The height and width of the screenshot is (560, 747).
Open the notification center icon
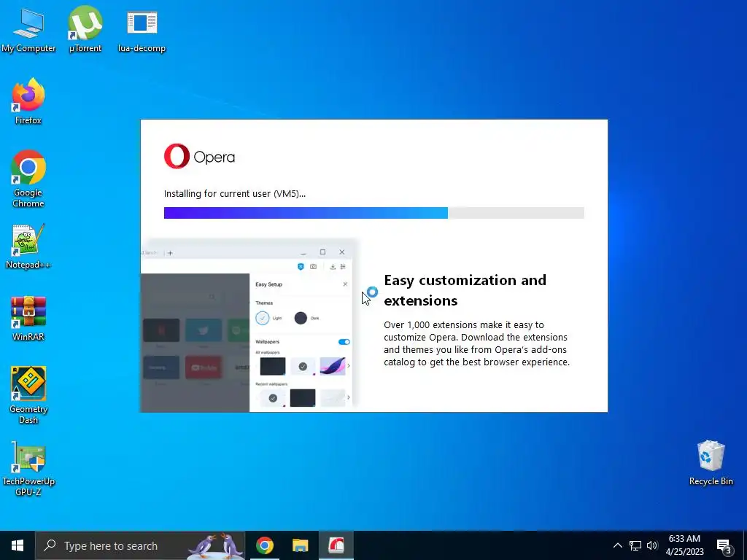pyautogui.click(x=724, y=545)
